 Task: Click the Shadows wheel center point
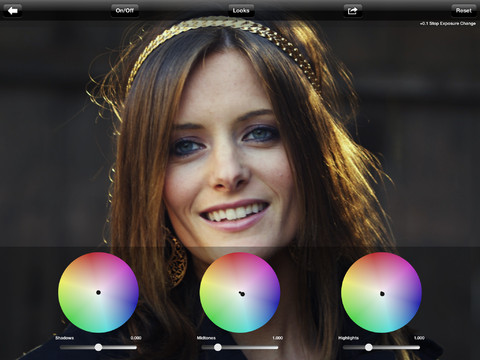[x=98, y=292]
